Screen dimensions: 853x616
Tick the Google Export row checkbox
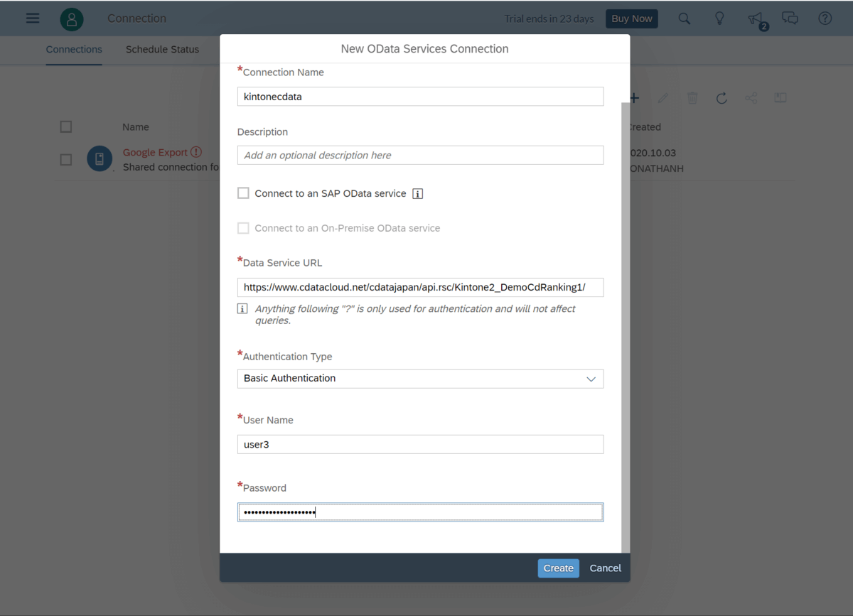pos(66,160)
